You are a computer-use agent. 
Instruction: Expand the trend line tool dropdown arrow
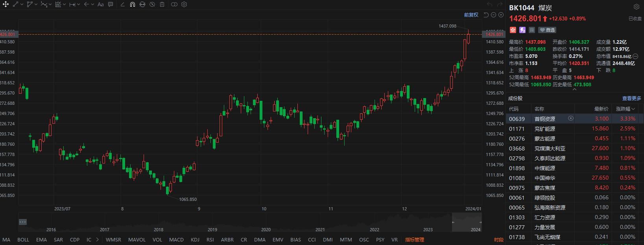22,4
